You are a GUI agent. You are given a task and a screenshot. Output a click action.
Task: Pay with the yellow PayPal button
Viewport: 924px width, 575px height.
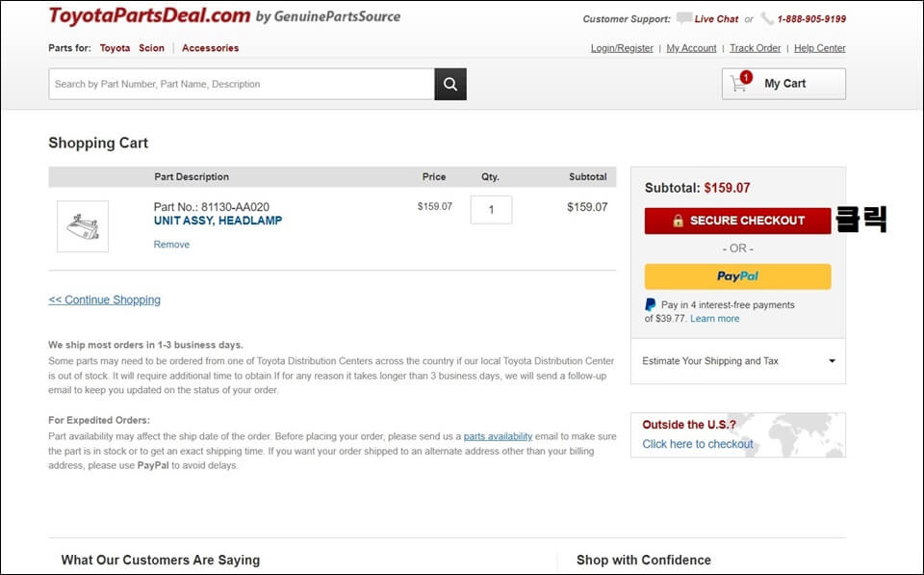point(738,276)
